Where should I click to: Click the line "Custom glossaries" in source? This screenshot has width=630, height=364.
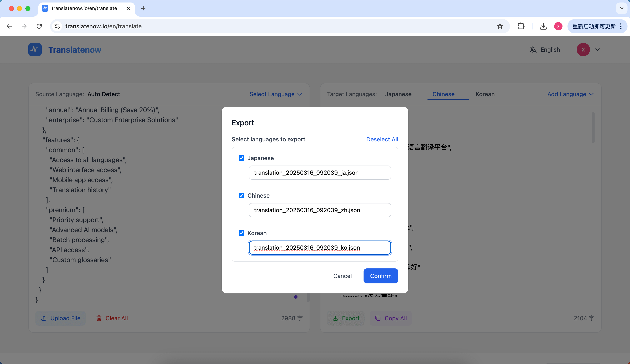pyautogui.click(x=80, y=260)
